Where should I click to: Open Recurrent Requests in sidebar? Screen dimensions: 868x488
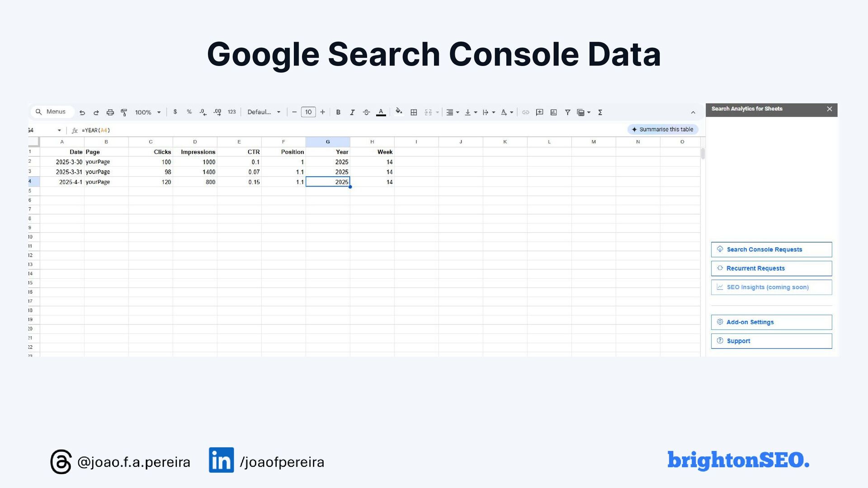(x=771, y=268)
